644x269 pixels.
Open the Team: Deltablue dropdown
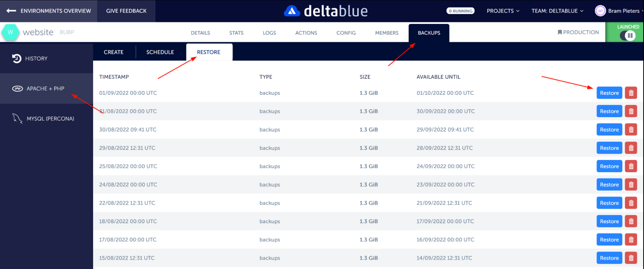(x=557, y=11)
